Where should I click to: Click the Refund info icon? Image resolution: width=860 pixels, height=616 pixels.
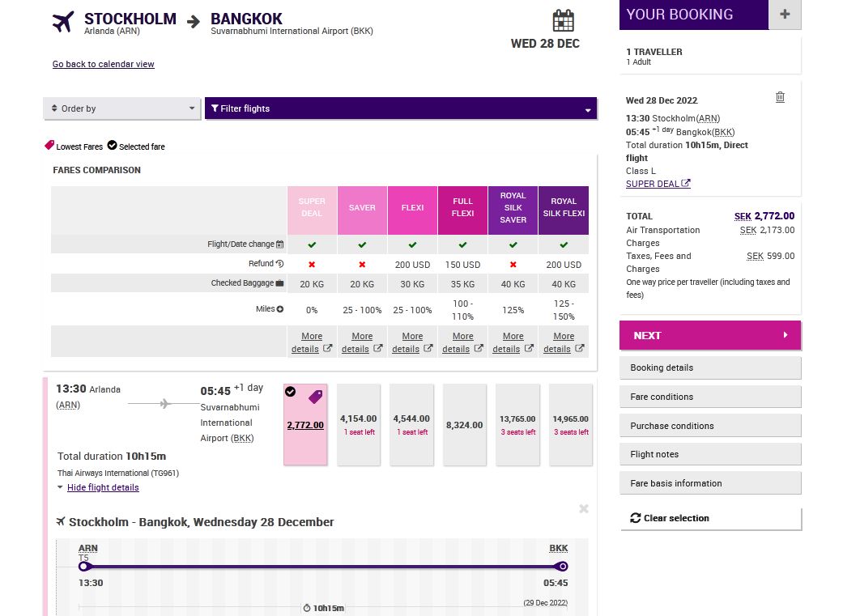(x=279, y=264)
